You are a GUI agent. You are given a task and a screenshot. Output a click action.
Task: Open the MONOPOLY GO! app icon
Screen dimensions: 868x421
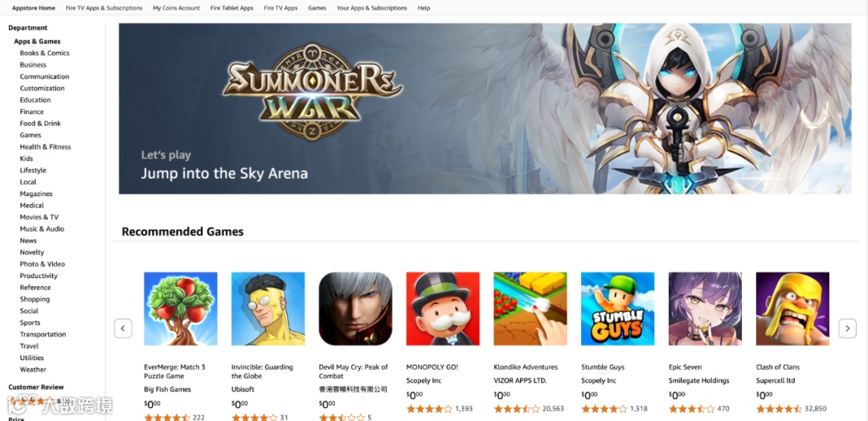(x=443, y=309)
